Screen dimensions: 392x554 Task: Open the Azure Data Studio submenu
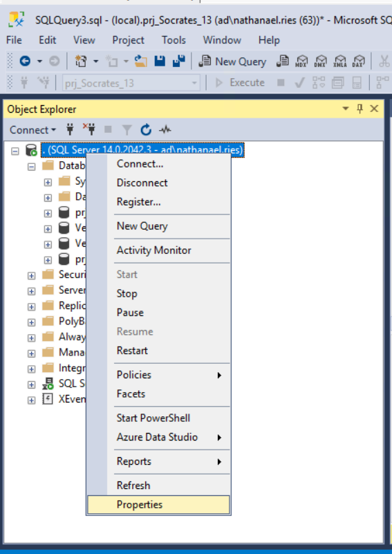158,437
